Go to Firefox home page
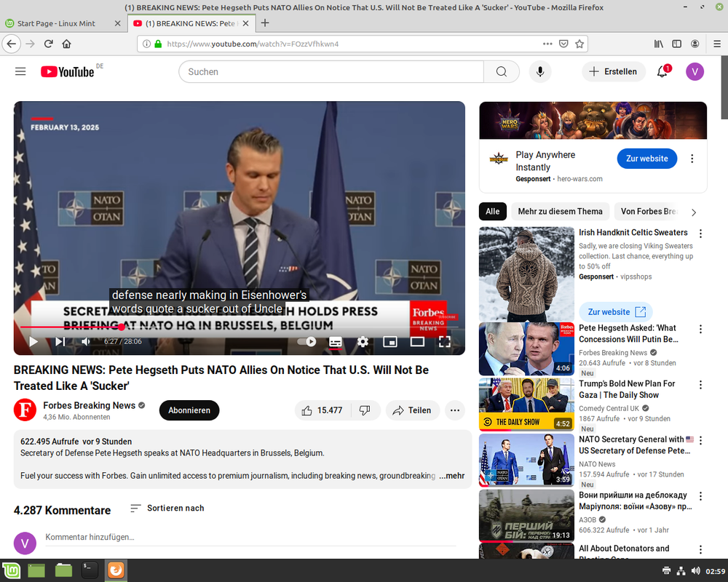This screenshot has width=728, height=582. pos(66,44)
